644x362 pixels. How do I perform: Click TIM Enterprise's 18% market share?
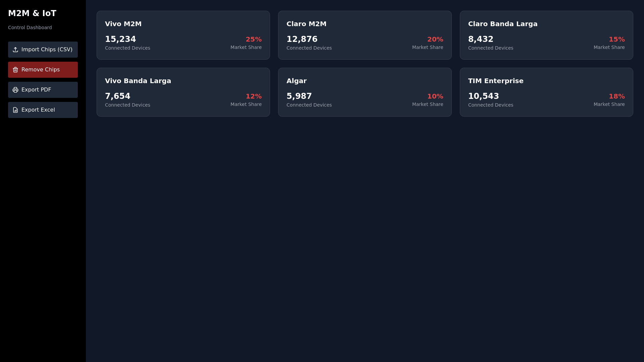[616, 97]
